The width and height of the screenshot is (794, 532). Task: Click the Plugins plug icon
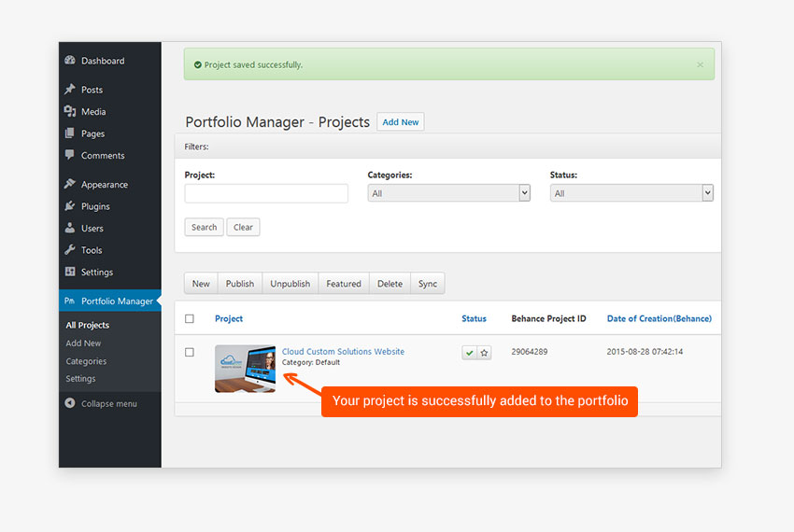point(70,206)
